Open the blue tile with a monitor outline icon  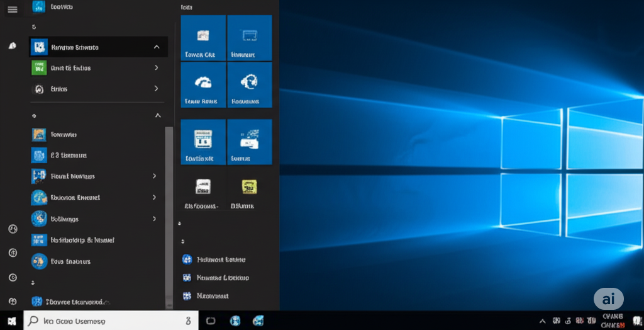tap(250, 38)
